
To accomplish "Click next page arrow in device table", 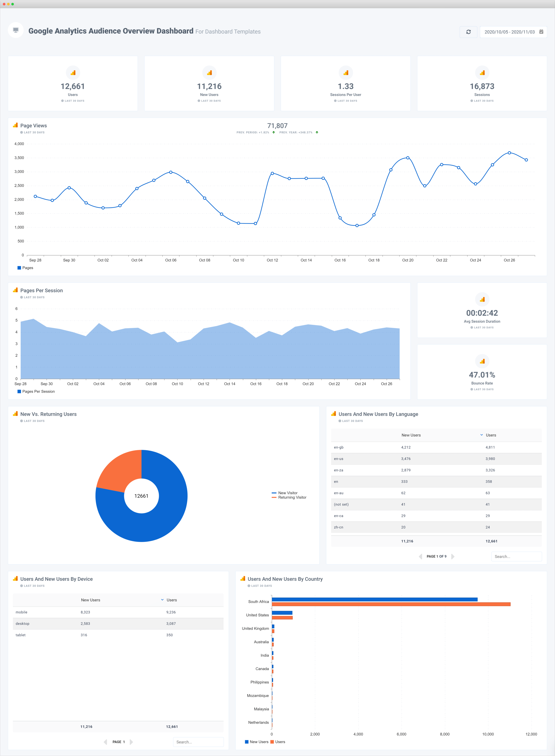I will 131,742.
